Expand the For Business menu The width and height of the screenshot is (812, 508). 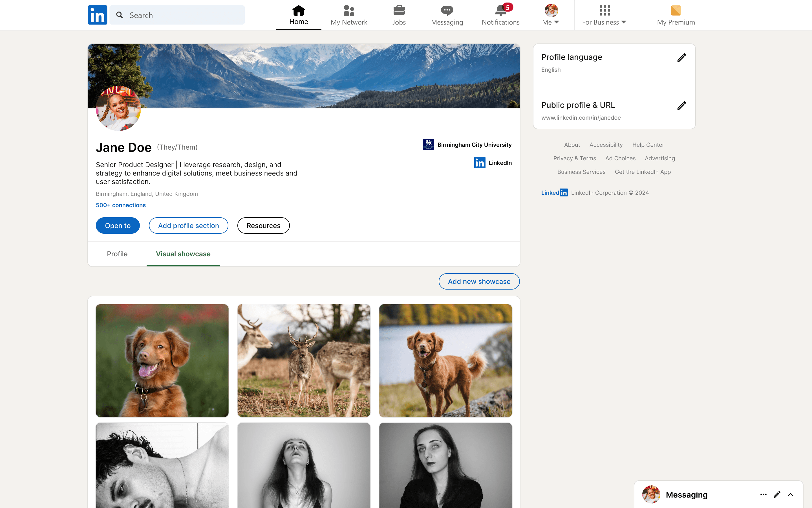[604, 15]
